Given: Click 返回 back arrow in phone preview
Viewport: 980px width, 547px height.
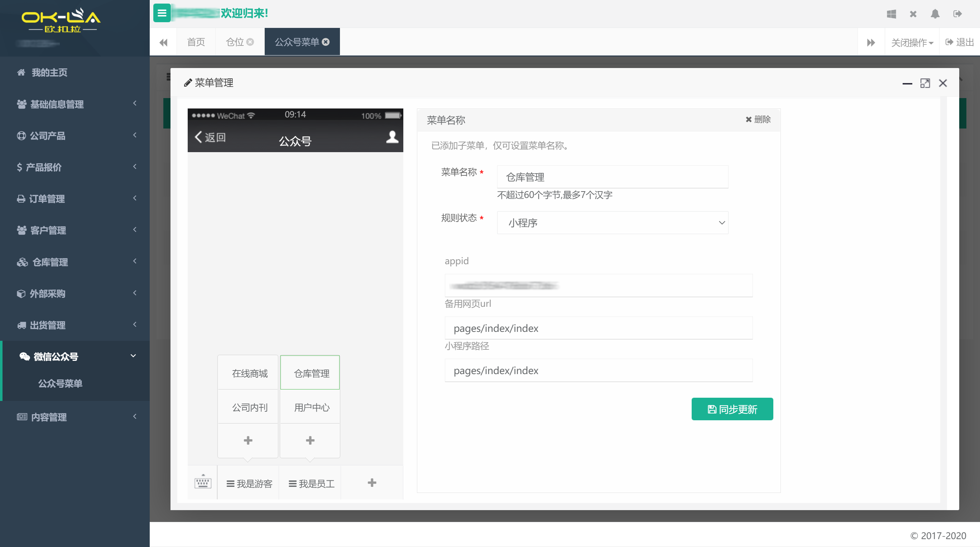Looking at the screenshot, I should tap(210, 137).
